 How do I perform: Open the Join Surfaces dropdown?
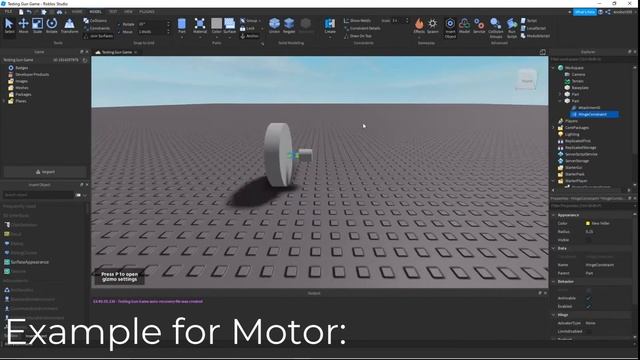pyautogui.click(x=98, y=36)
